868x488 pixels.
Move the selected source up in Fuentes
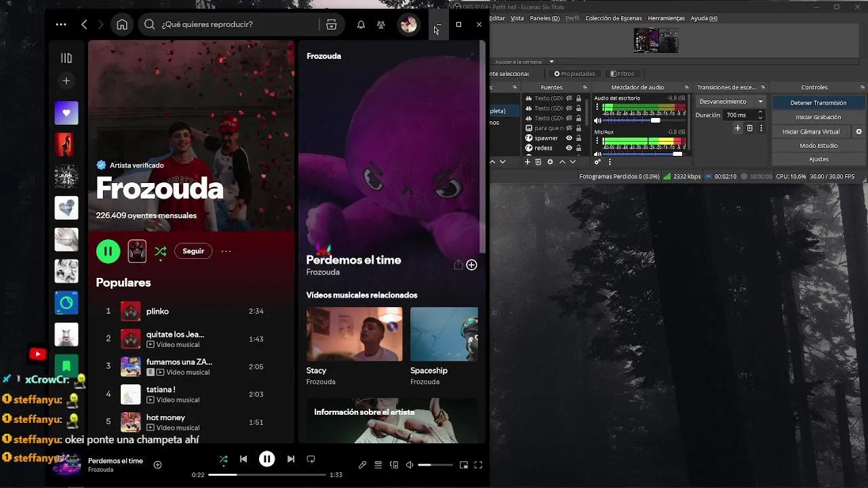coord(562,162)
